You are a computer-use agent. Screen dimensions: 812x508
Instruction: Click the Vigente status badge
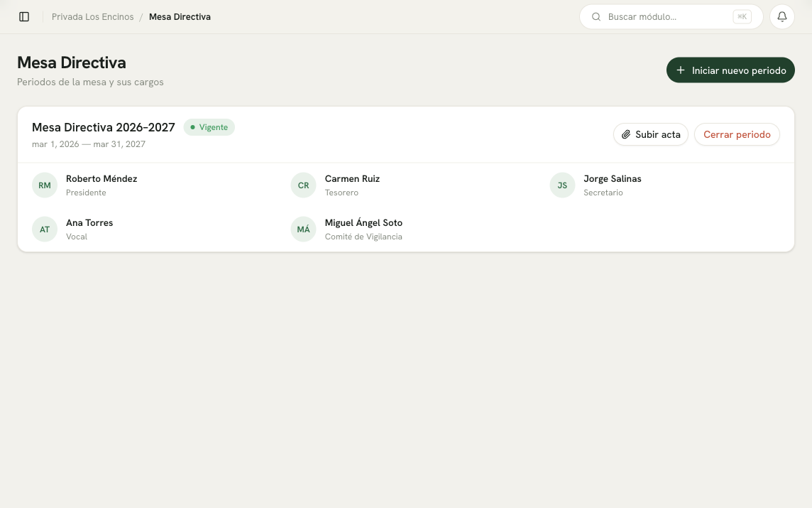[x=209, y=127]
